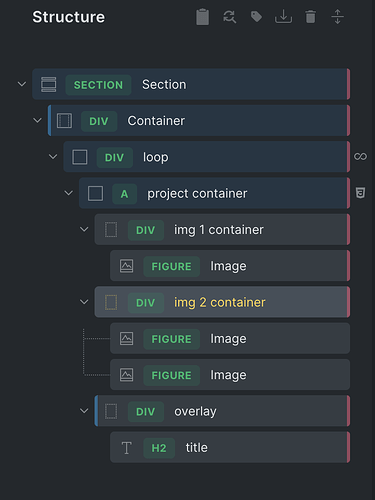Click the trash delete icon

[310, 17]
